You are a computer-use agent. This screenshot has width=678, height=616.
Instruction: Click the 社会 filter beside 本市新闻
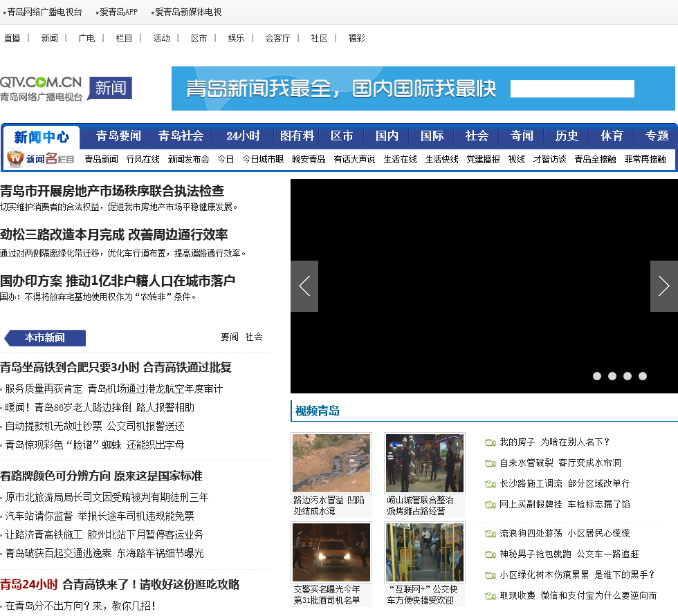[254, 337]
